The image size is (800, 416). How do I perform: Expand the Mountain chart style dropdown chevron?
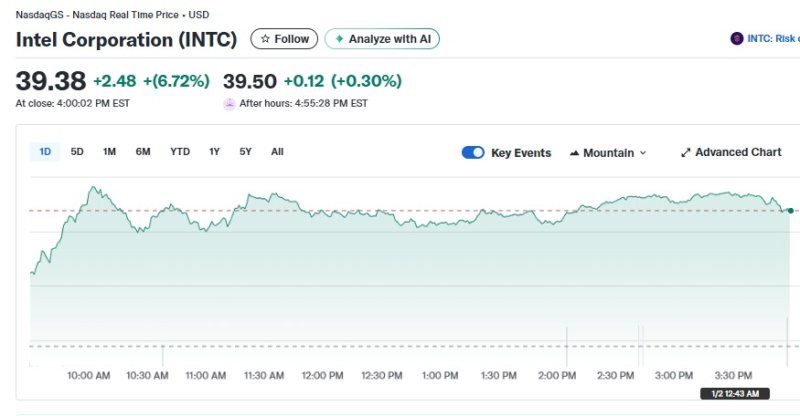643,153
